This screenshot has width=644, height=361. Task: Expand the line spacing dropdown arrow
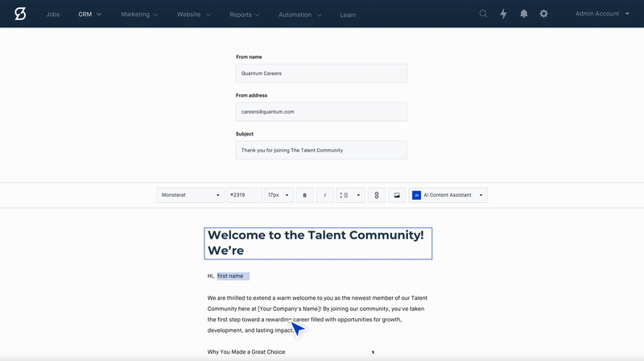358,195
